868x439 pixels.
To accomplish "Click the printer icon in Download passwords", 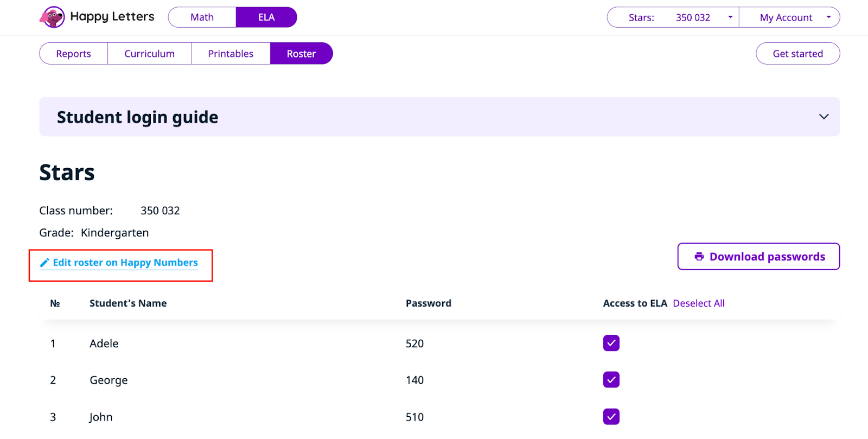I will (699, 257).
